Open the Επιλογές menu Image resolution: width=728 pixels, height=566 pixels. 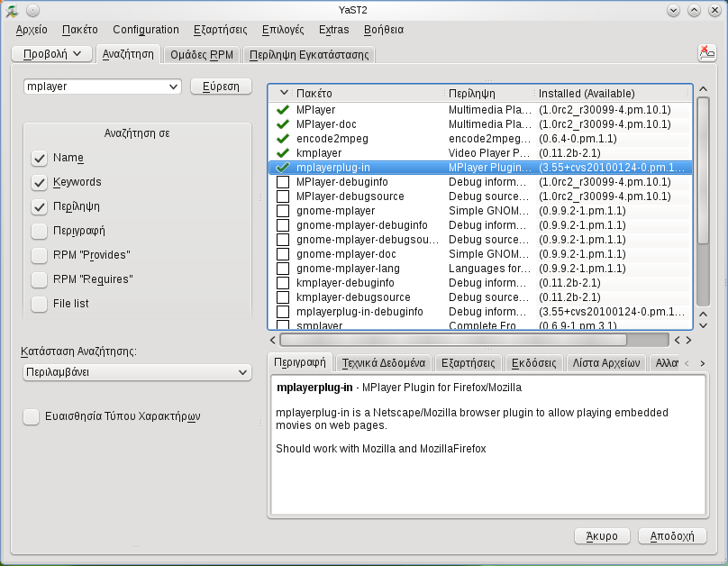click(x=283, y=30)
